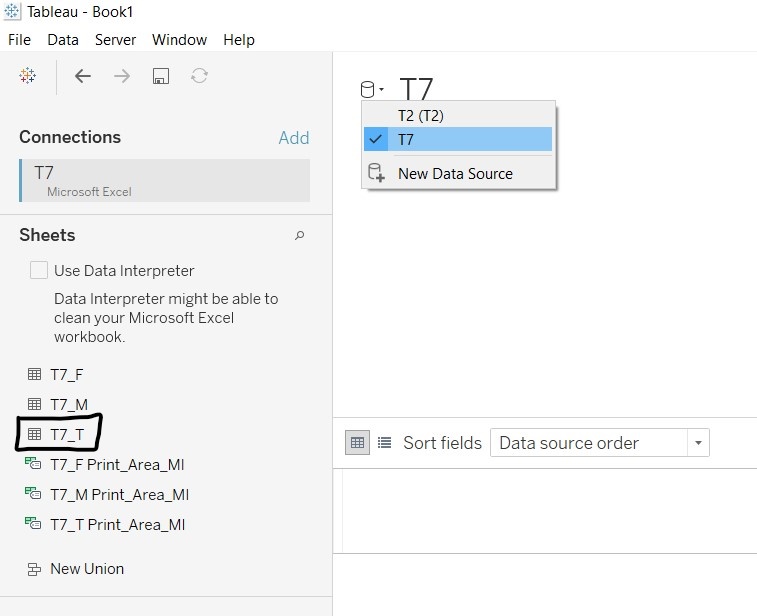Search sheets with the magnifier icon
The image size is (757, 616).
[299, 236]
